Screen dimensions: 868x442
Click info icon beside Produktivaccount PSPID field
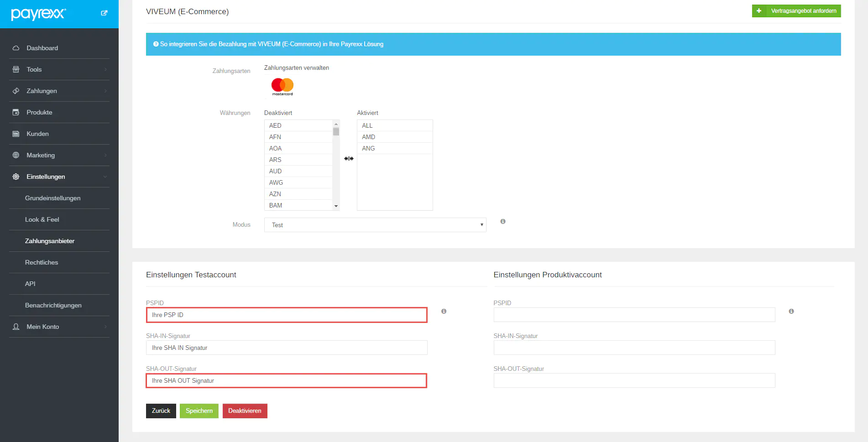coord(791,312)
